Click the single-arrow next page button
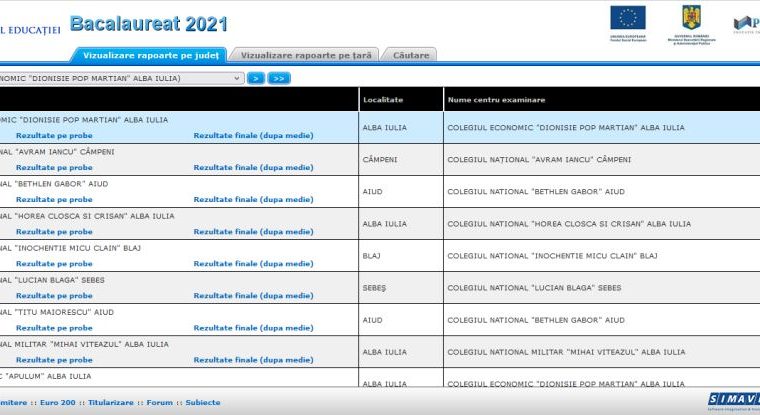760x415 pixels. (x=256, y=79)
